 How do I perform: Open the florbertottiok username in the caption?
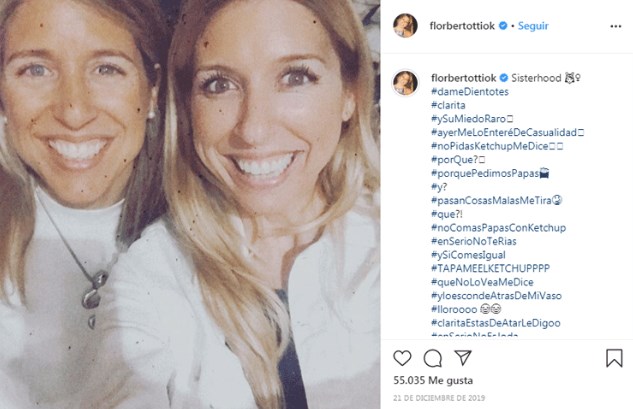pyautogui.click(x=463, y=76)
